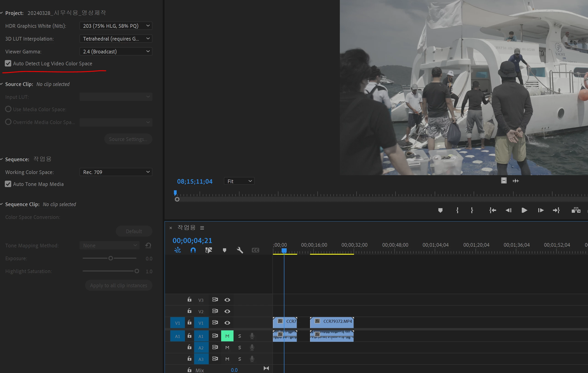This screenshot has height=373, width=588.
Task: Open the Fit zoom level dropdown
Action: coord(239,181)
